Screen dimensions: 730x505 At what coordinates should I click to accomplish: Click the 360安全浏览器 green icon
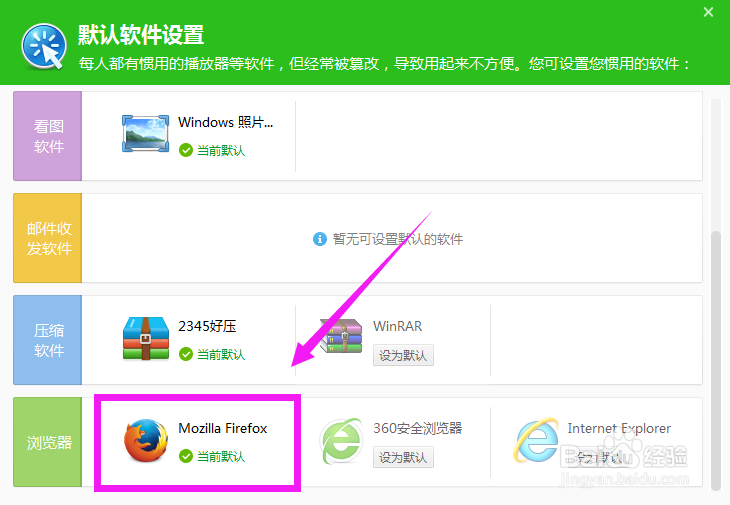(341, 441)
